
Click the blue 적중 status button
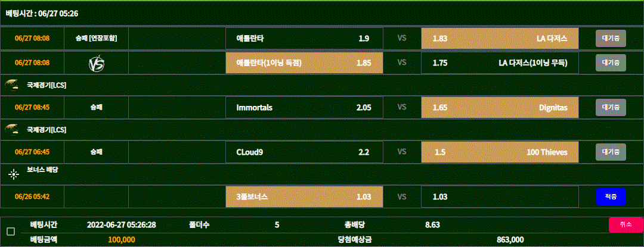point(611,196)
